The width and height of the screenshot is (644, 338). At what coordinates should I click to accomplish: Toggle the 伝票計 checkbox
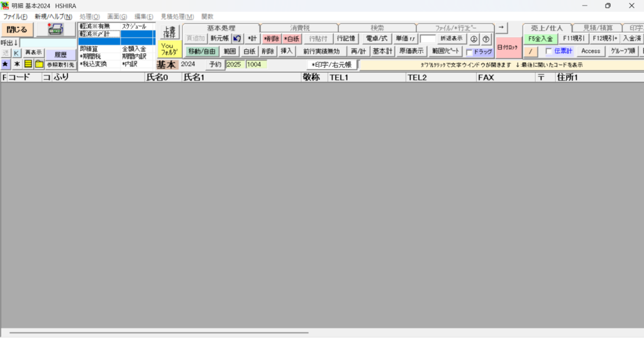[548, 51]
